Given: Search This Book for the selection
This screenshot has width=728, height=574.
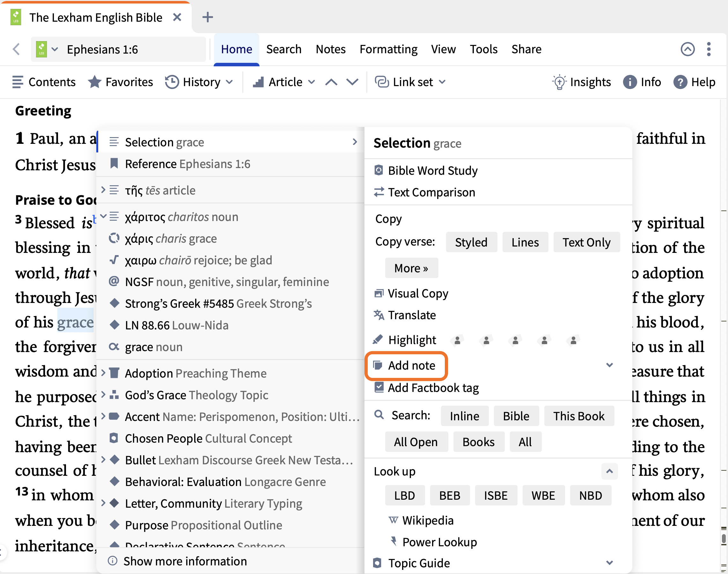Looking at the screenshot, I should pos(579,416).
